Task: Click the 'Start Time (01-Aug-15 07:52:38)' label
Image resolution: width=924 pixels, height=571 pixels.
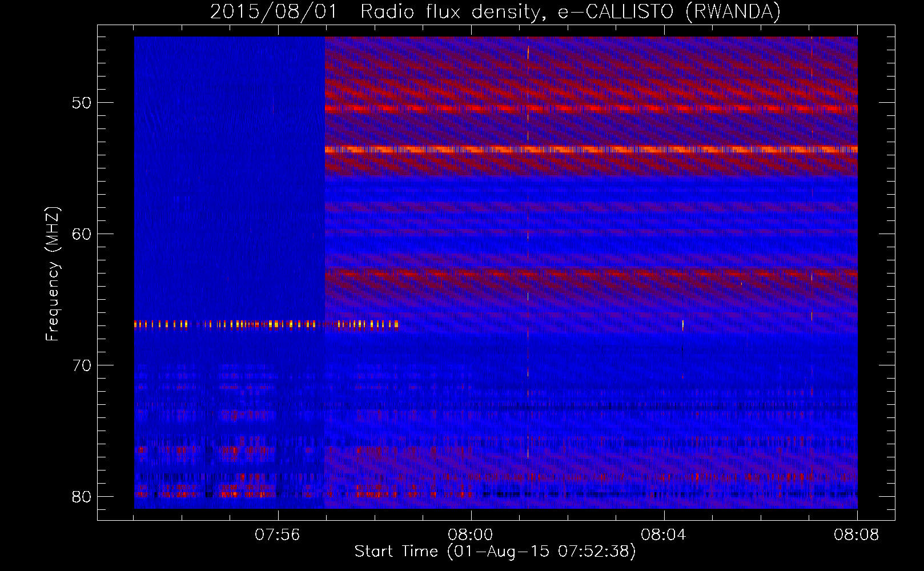Action: pyautogui.click(x=495, y=551)
